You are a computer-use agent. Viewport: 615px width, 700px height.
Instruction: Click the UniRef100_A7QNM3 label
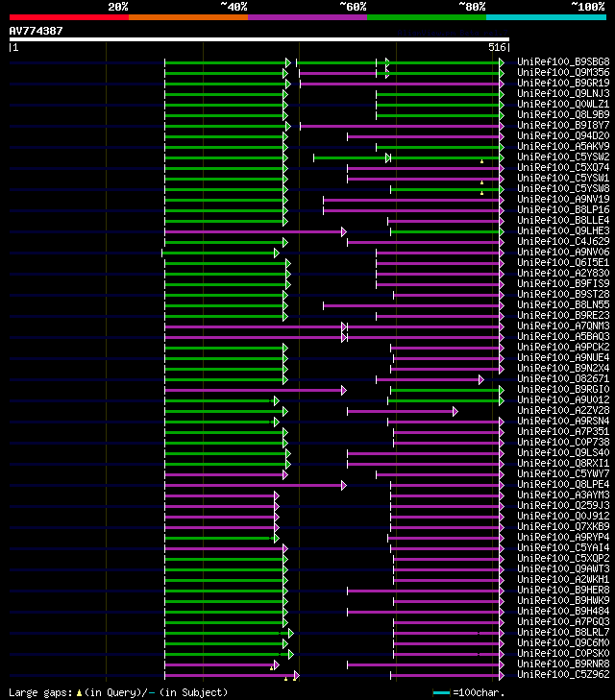pyautogui.click(x=563, y=326)
